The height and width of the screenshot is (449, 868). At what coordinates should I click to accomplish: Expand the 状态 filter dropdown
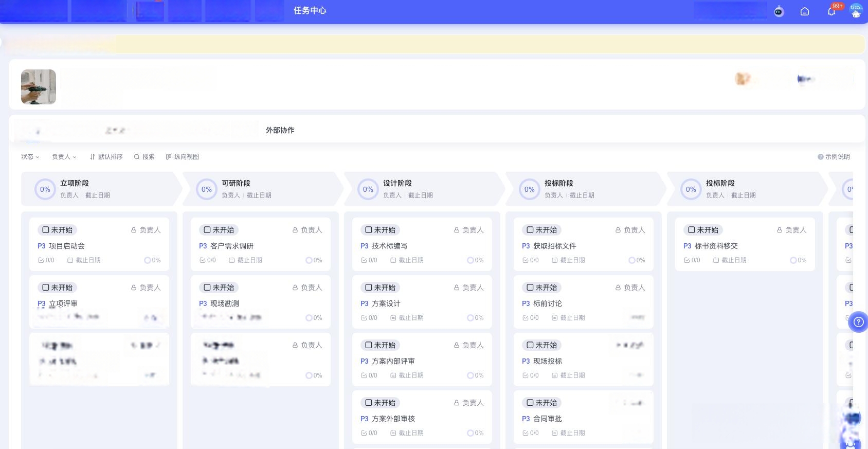30,157
